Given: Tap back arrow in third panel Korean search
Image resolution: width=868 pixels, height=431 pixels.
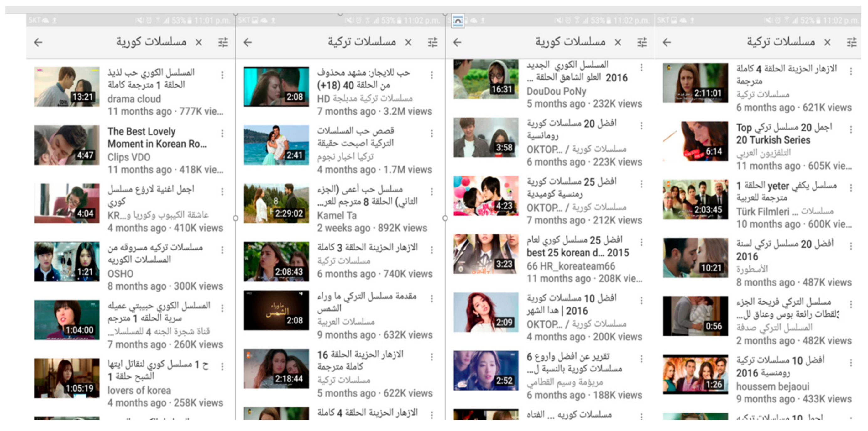Looking at the screenshot, I should [458, 42].
